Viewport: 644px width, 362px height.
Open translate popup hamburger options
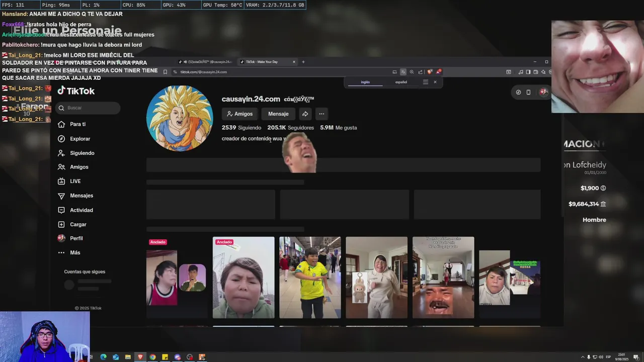(426, 82)
